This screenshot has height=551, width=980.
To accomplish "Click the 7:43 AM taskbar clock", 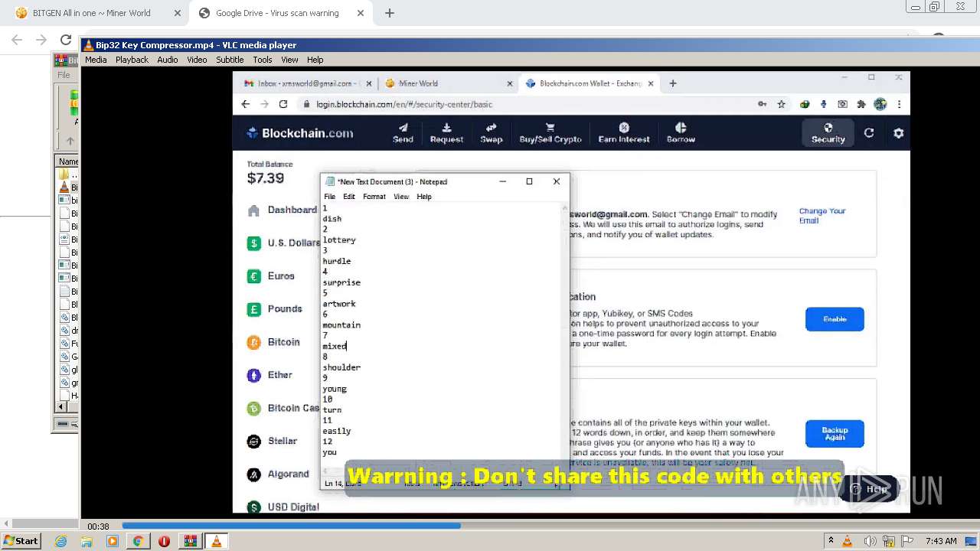I will point(941,541).
